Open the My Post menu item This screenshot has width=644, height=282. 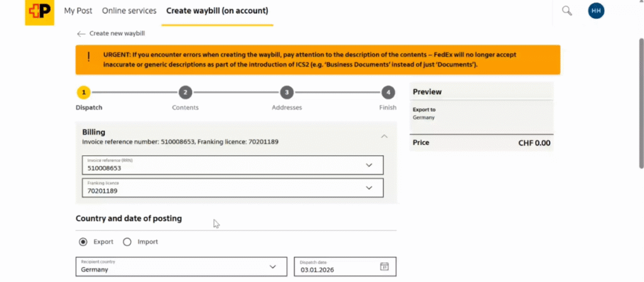pyautogui.click(x=77, y=11)
